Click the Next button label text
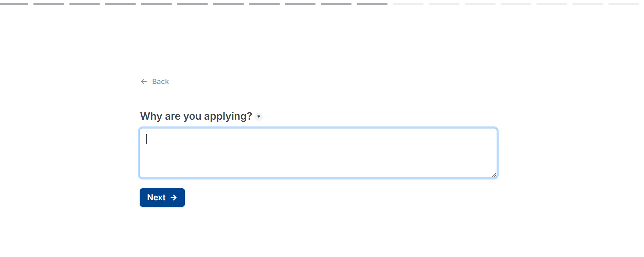644x257 pixels. [x=157, y=197]
